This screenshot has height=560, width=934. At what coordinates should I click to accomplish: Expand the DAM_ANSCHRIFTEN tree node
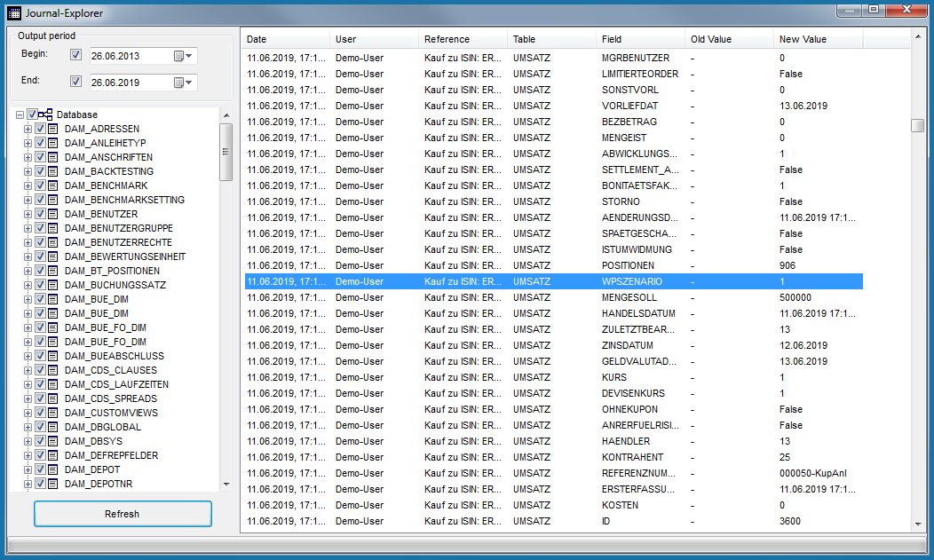coord(28,157)
